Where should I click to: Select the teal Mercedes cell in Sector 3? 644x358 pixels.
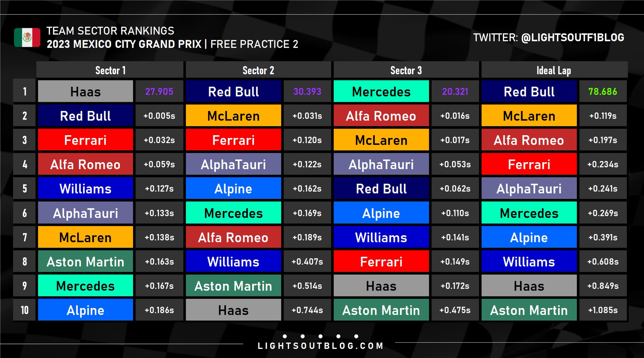[x=381, y=92]
